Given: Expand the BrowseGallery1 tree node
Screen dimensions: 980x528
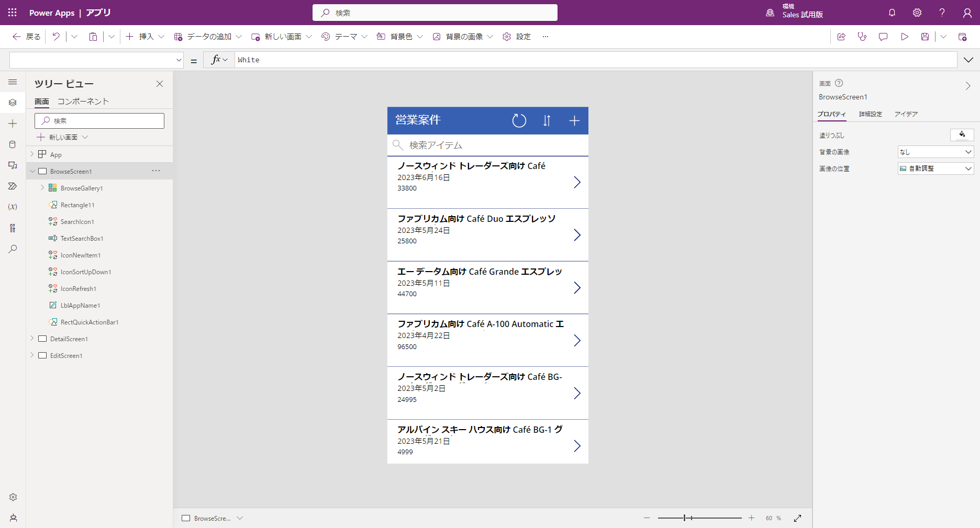Looking at the screenshot, I should tap(42, 188).
